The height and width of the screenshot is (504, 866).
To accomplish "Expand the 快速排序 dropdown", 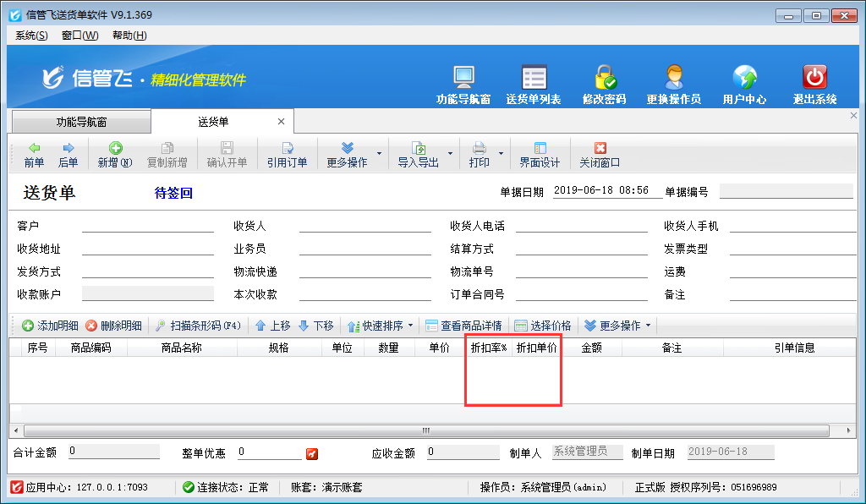I will click(x=411, y=326).
